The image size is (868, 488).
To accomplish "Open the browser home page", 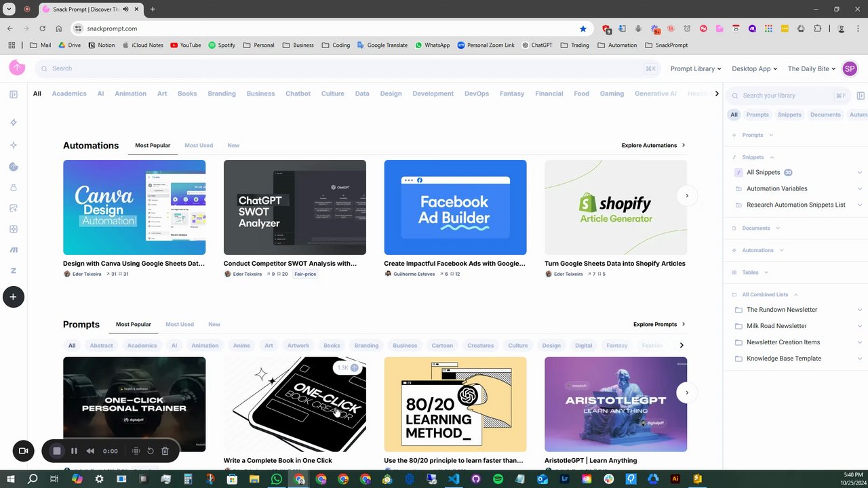I will click(x=59, y=28).
